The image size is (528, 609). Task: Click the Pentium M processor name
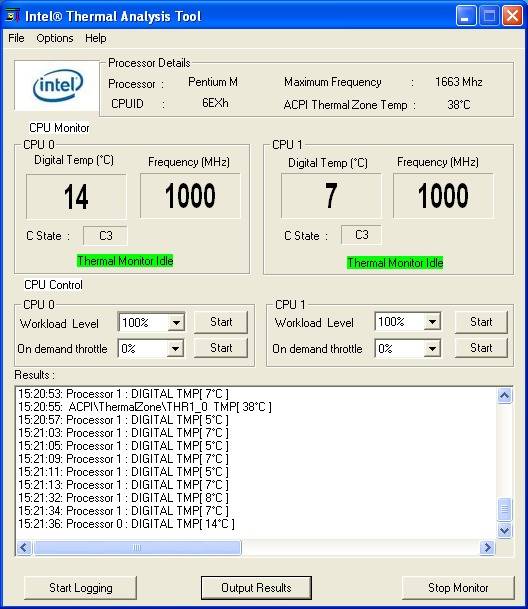point(213,82)
